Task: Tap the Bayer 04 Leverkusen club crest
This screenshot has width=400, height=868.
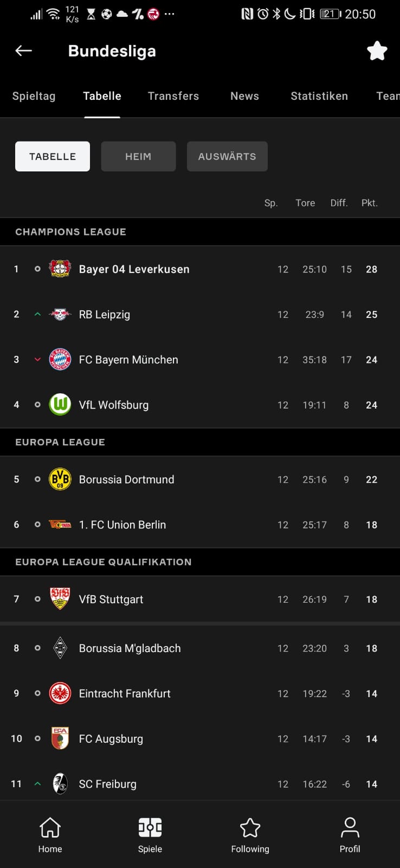Action: coord(60,269)
